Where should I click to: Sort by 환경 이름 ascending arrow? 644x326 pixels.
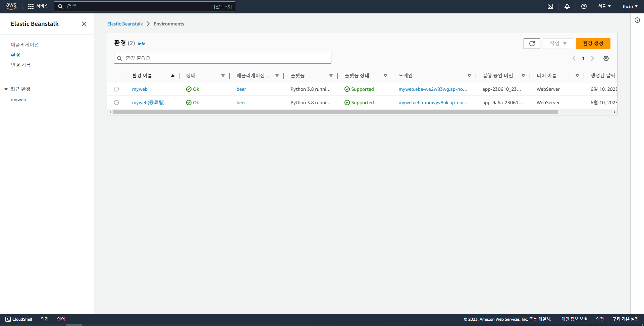click(x=173, y=76)
